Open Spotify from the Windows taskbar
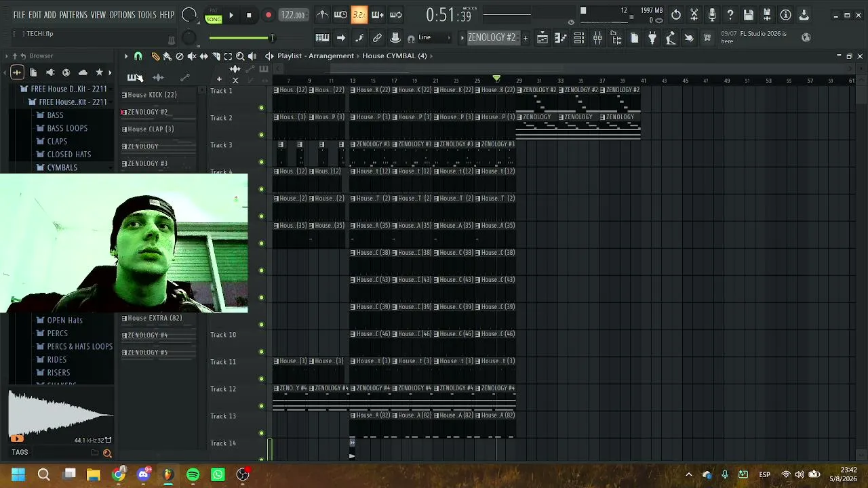 click(193, 474)
